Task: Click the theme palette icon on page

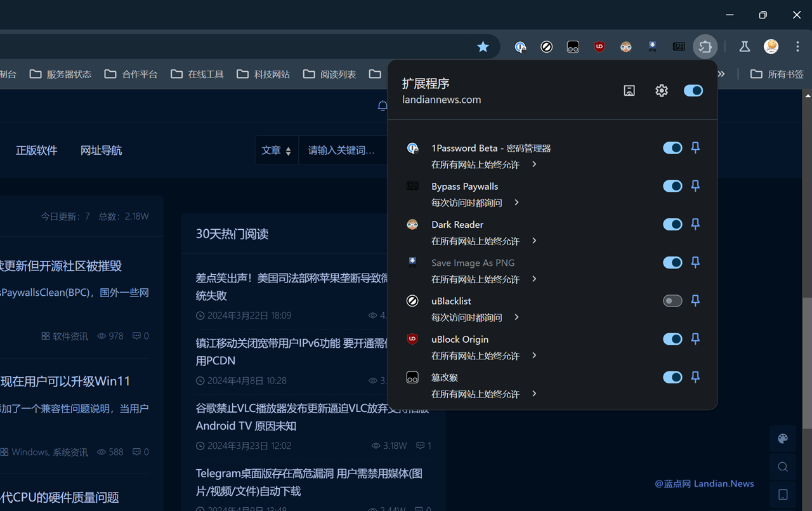Action: [x=783, y=439]
